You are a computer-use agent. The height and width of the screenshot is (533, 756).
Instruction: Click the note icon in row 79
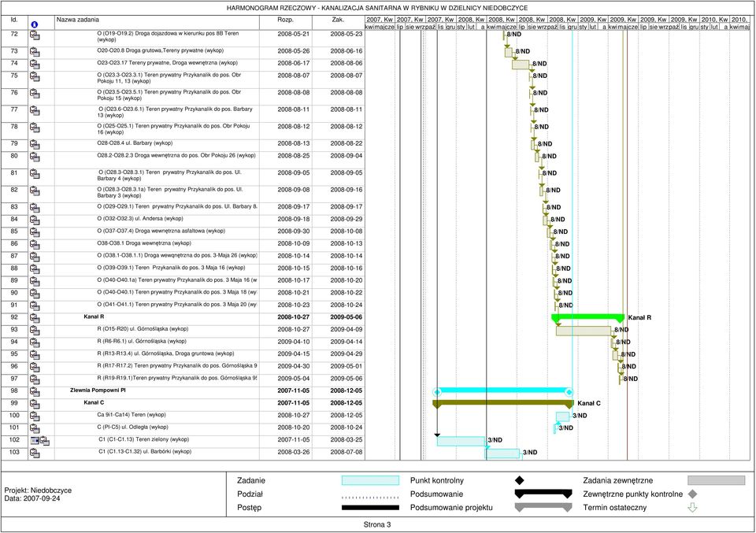point(35,145)
